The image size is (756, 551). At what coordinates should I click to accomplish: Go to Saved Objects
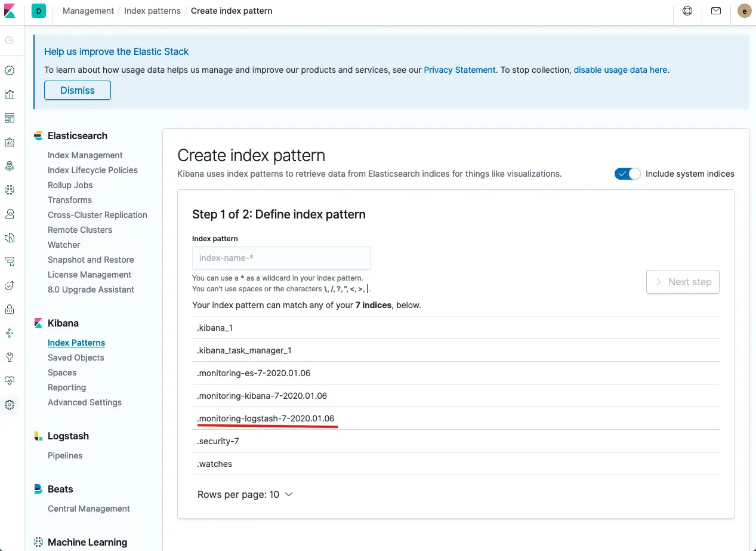coord(76,358)
